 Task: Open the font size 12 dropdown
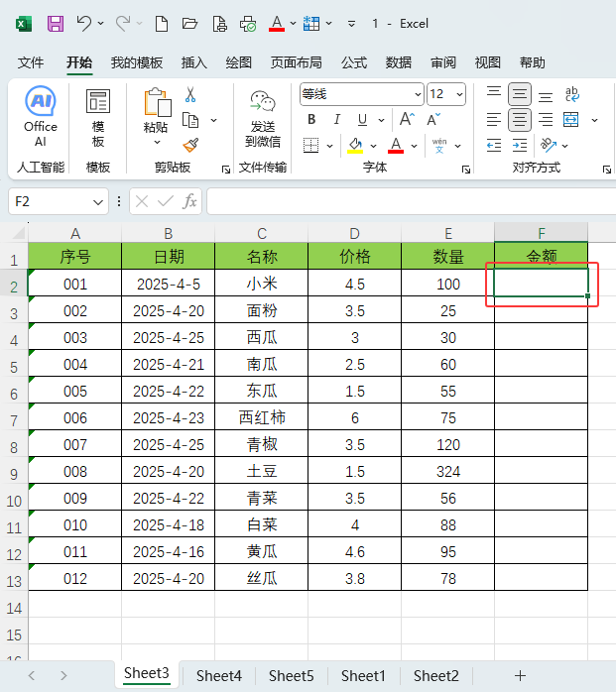click(459, 94)
